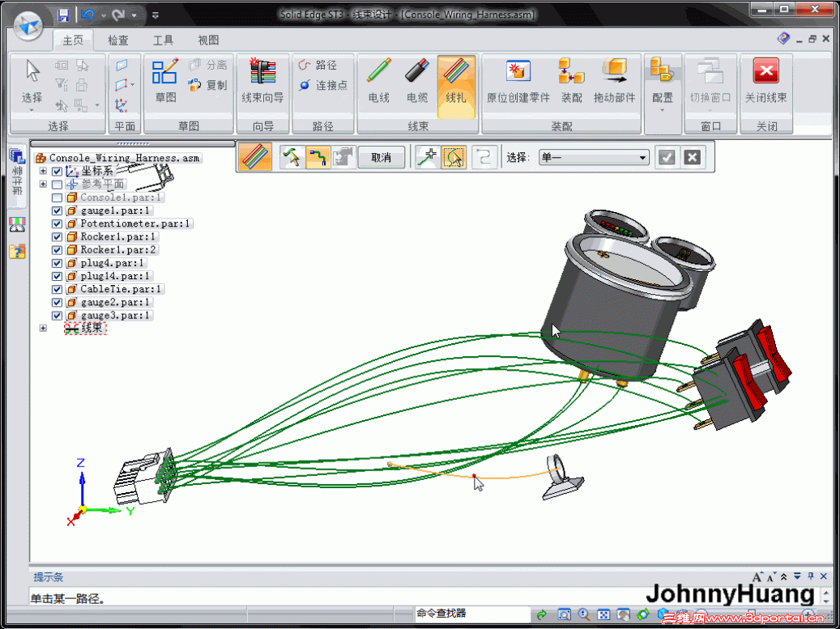Screen dimensions: 840x629
Task: Open the 选择 dropdown with 单一
Action: (x=594, y=157)
